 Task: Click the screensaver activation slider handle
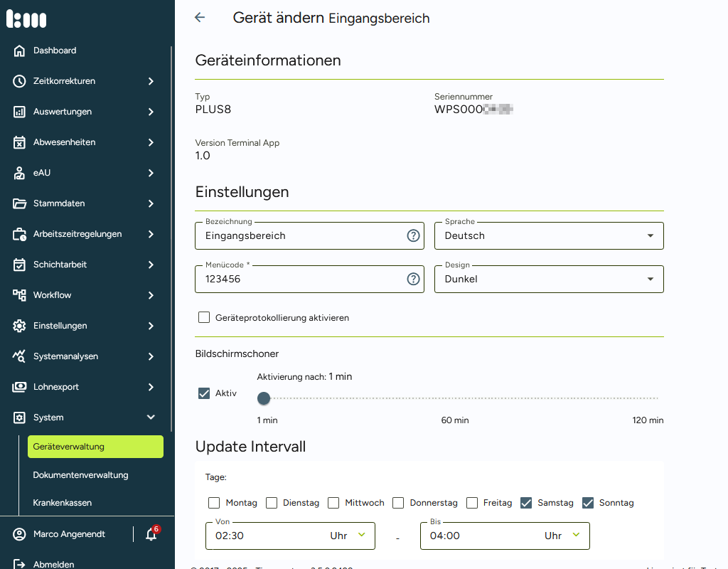click(264, 398)
